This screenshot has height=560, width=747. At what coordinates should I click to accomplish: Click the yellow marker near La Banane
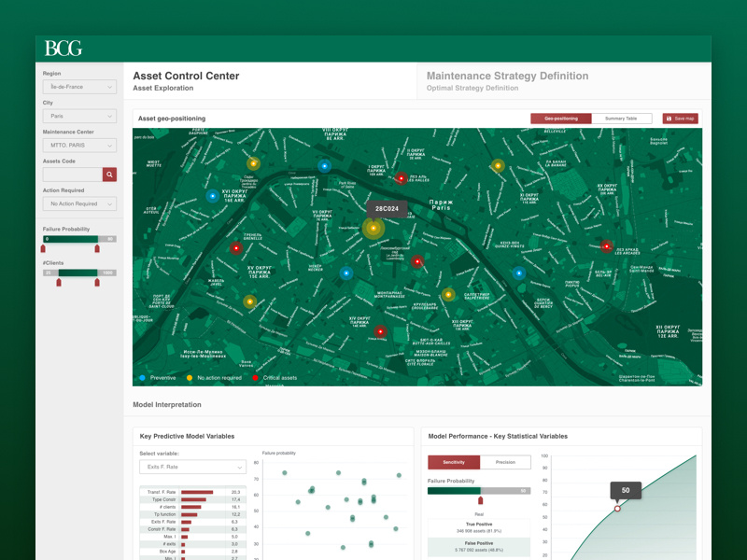pyautogui.click(x=498, y=166)
